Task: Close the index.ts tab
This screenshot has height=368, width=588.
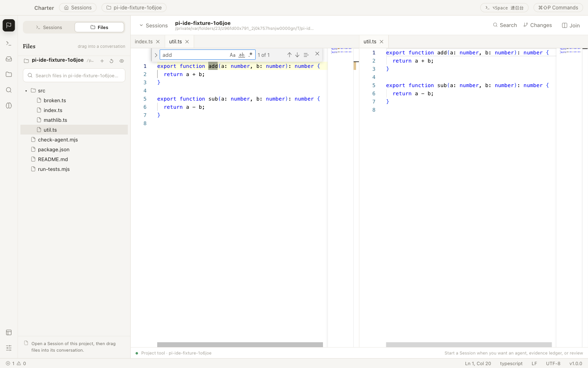Action: click(158, 42)
